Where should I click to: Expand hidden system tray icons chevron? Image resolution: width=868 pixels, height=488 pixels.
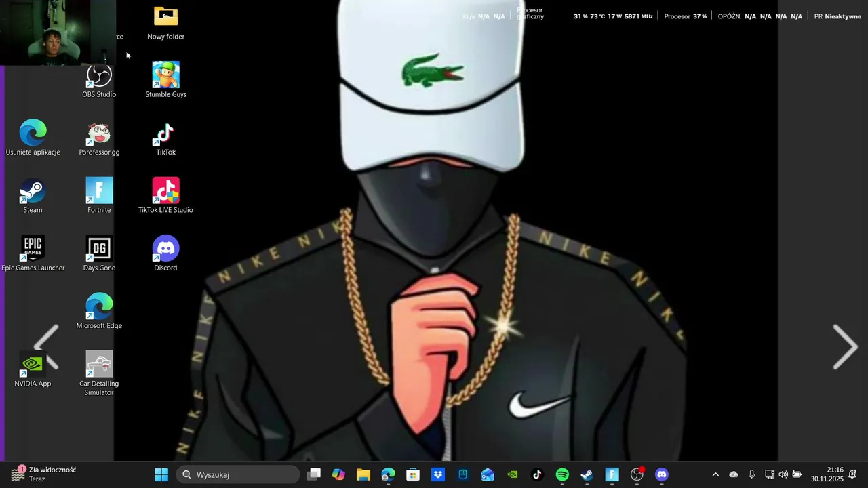(715, 474)
